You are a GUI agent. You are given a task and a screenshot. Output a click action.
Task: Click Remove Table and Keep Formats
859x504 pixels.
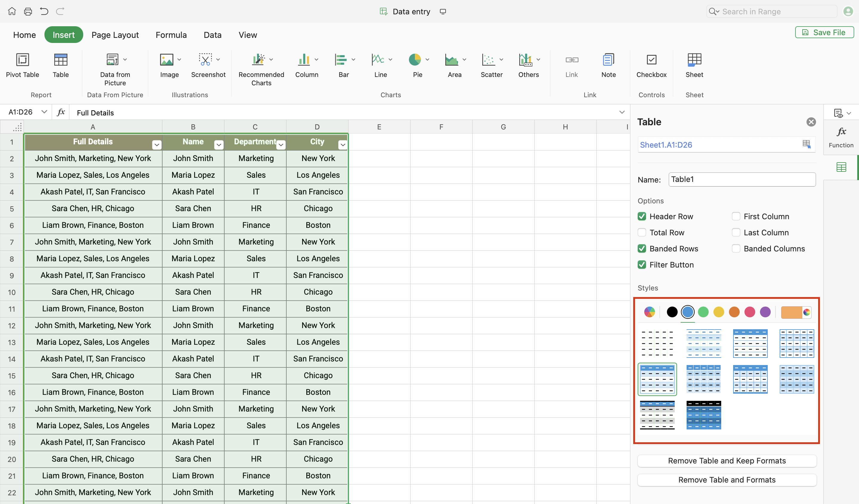[727, 461]
